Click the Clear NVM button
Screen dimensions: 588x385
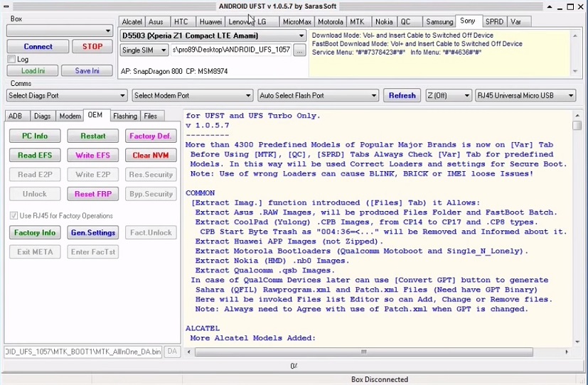[x=151, y=155]
